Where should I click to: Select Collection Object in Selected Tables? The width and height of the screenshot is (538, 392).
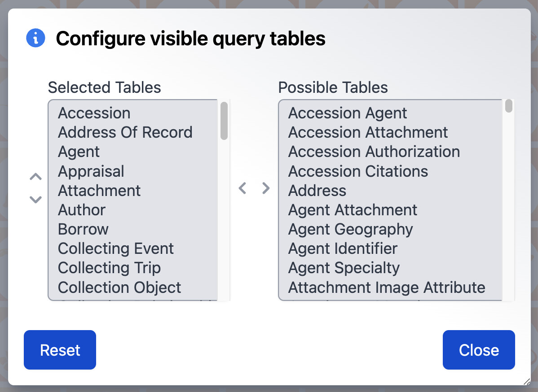(x=119, y=287)
